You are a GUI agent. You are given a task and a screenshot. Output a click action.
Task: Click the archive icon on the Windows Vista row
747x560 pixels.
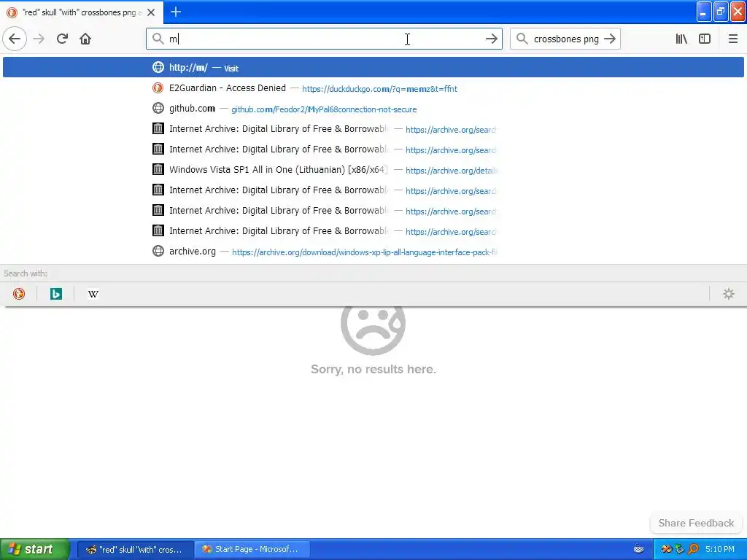coord(158,169)
